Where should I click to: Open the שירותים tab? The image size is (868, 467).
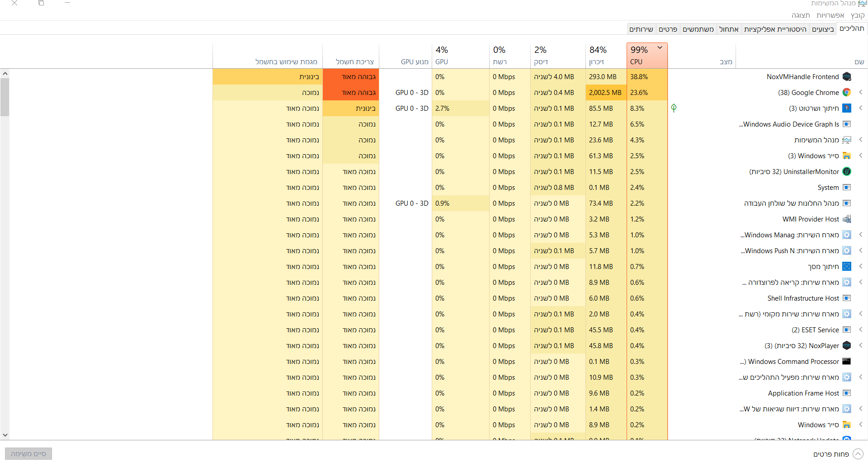[x=641, y=29]
